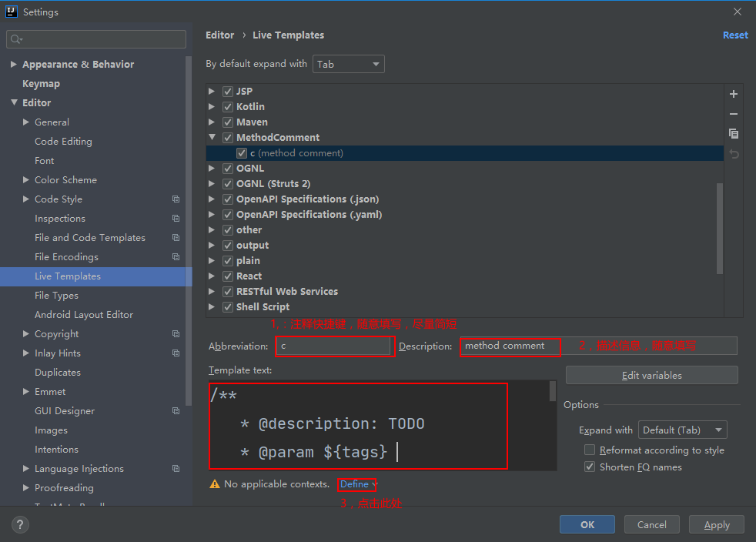
Task: Click the search magnifier icon in settings search
Action: click(16, 39)
